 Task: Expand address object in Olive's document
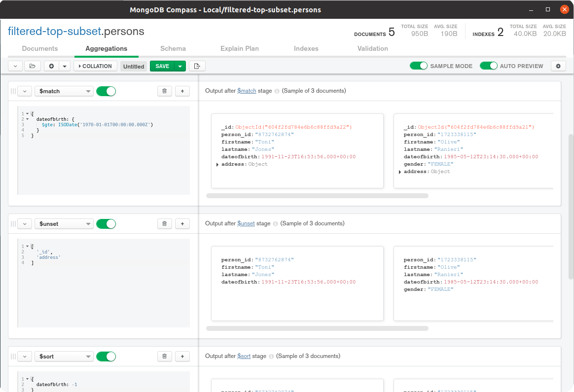click(x=400, y=172)
